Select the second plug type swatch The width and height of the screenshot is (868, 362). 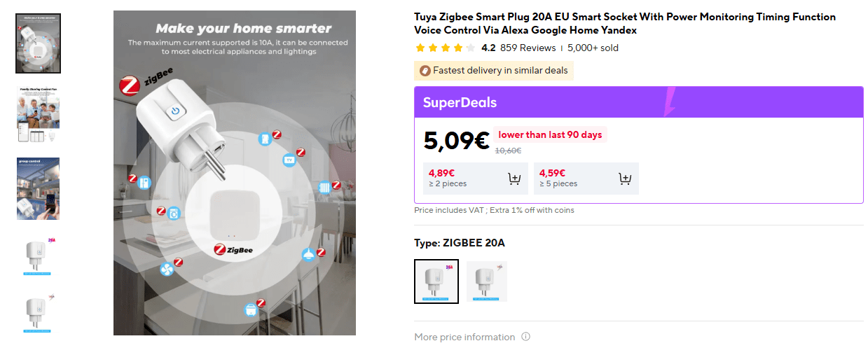click(487, 281)
